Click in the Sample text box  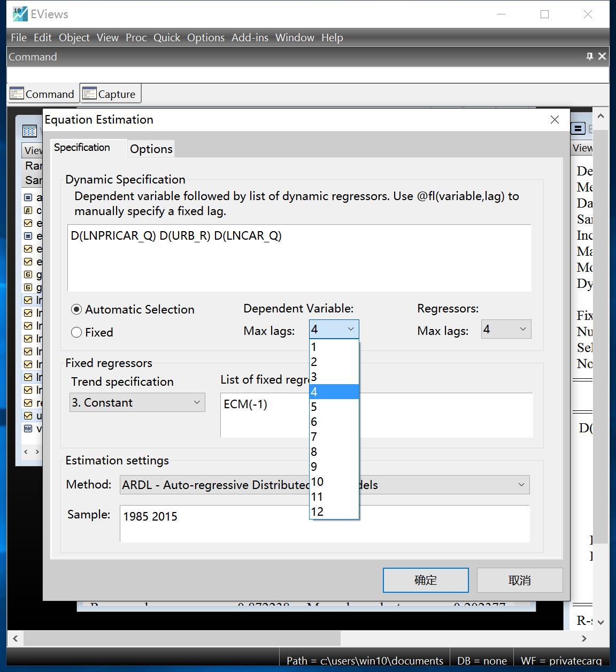click(325, 524)
